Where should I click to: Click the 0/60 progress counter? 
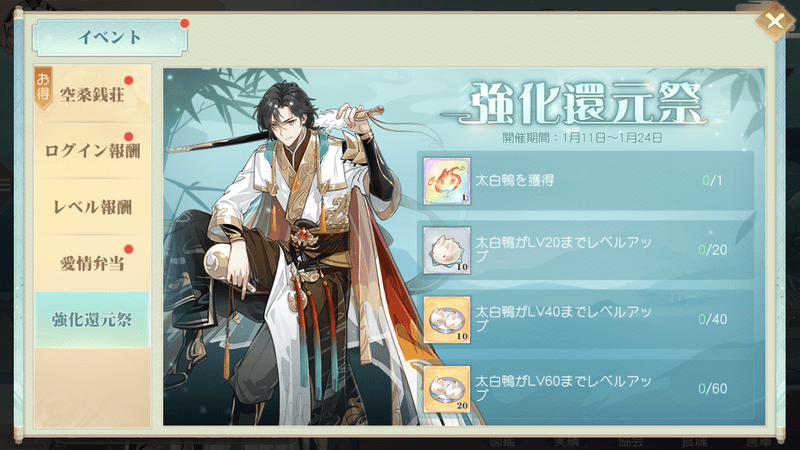(x=712, y=389)
